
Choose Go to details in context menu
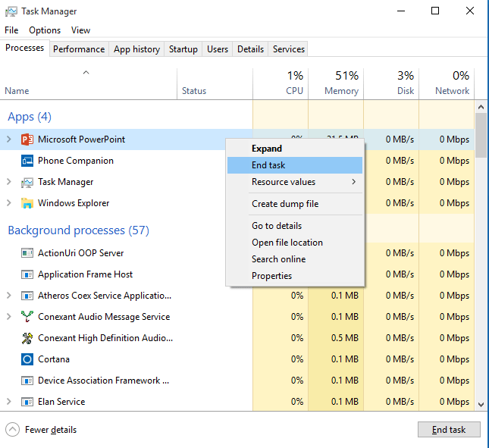295,226
